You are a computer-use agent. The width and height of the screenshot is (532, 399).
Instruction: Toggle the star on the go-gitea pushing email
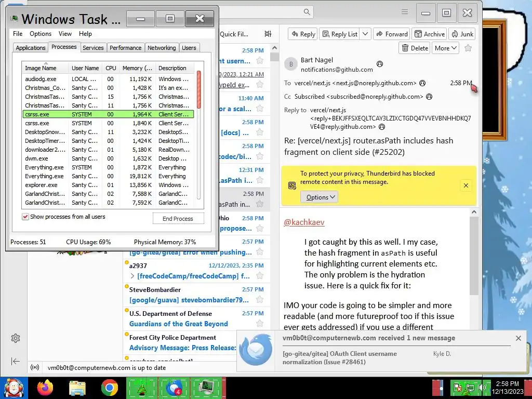click(x=260, y=252)
